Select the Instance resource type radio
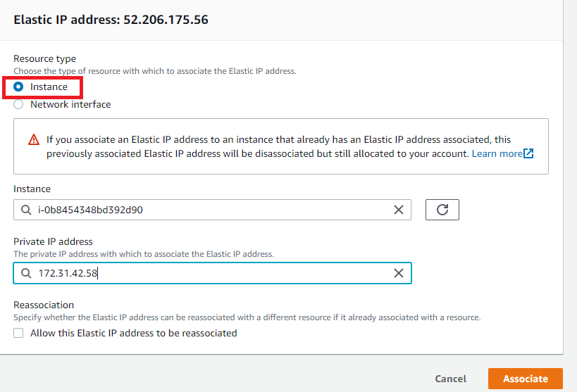Viewport: 577px width, 392px height. [19, 87]
